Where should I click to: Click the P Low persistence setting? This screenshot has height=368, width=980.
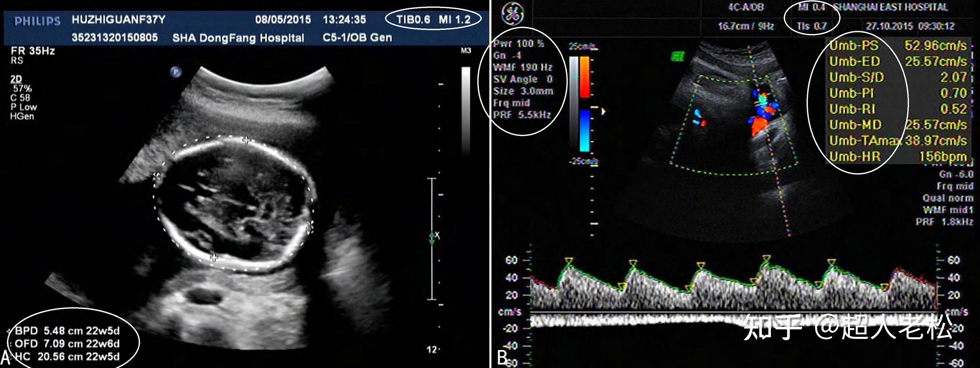[24, 107]
